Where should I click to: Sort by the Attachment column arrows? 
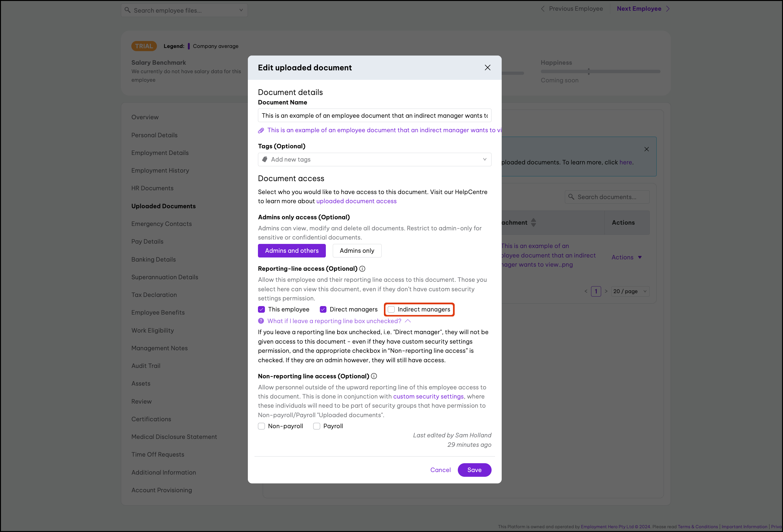click(533, 222)
